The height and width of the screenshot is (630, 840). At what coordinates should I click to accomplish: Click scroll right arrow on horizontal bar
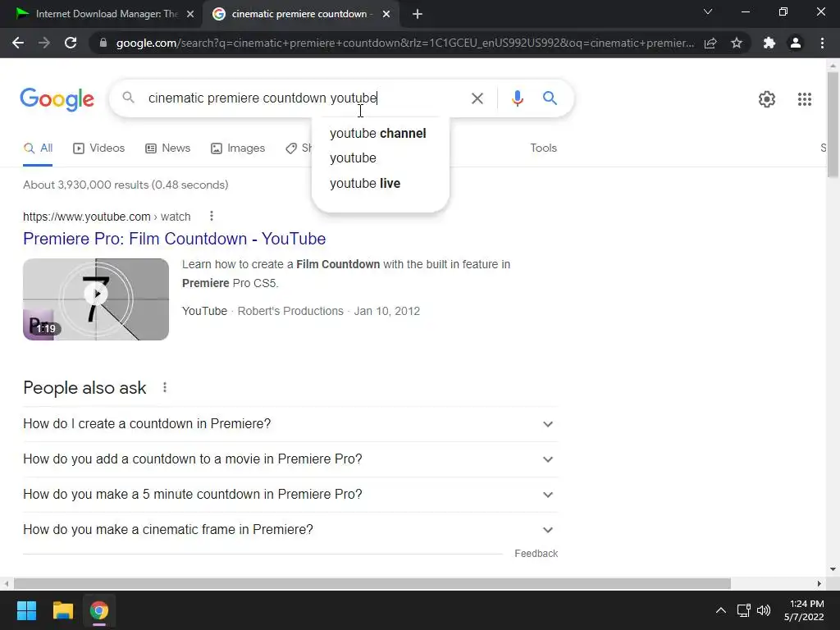tap(819, 583)
